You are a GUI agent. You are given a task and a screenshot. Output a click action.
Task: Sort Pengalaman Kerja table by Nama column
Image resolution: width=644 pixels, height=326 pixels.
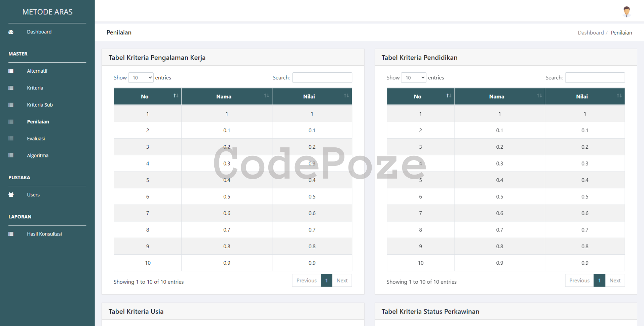[x=227, y=96]
